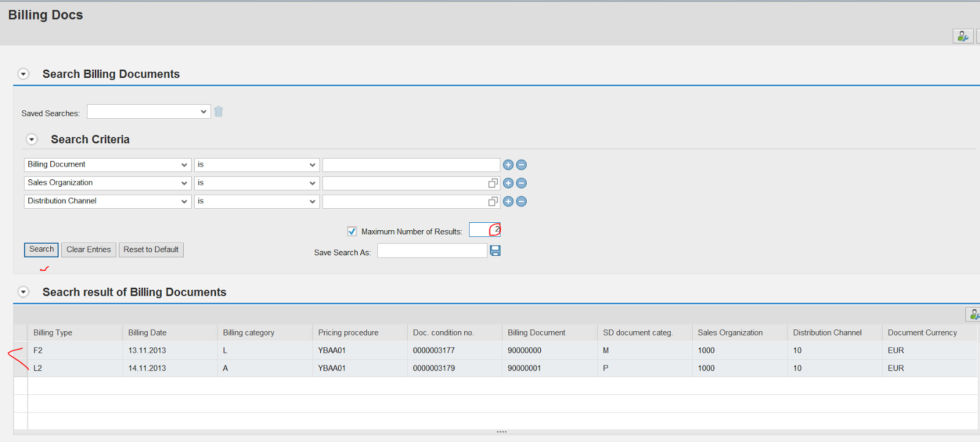Viewport: 980px width, 442px height.
Task: Add criteria row after Billing Document
Action: pyautogui.click(x=508, y=165)
